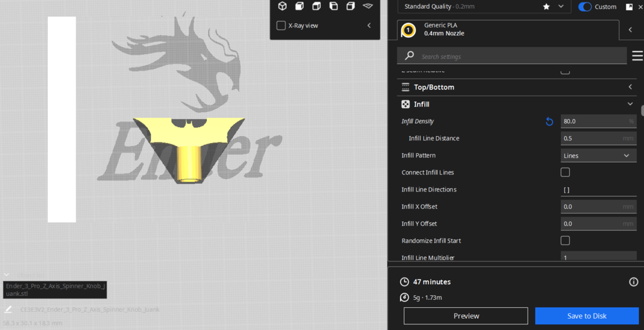Select the fifth cube view icon
This screenshot has height=330, width=644.
pyautogui.click(x=350, y=6)
